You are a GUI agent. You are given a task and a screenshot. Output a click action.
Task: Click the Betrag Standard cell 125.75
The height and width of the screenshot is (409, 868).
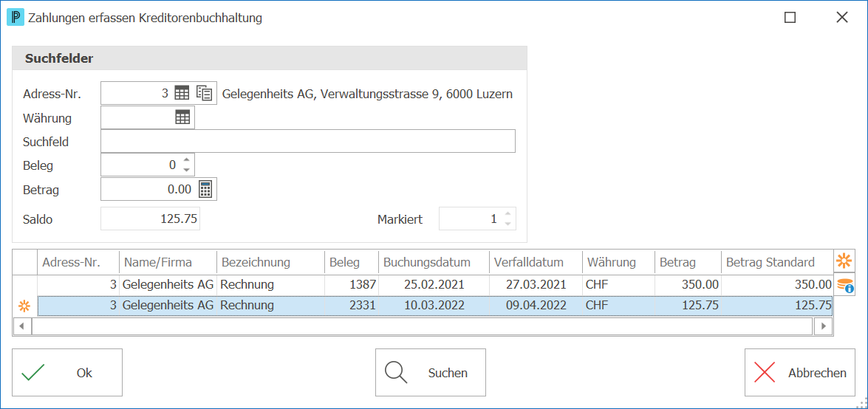coord(777,306)
